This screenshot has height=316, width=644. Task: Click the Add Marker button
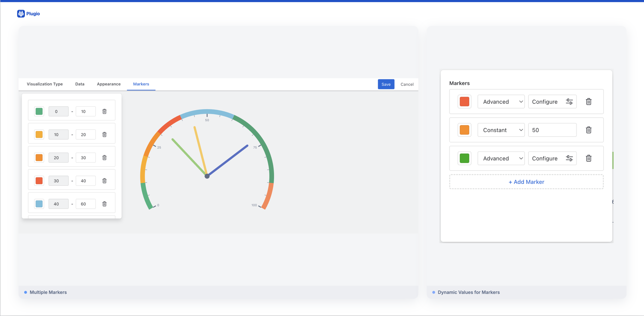[526, 182]
